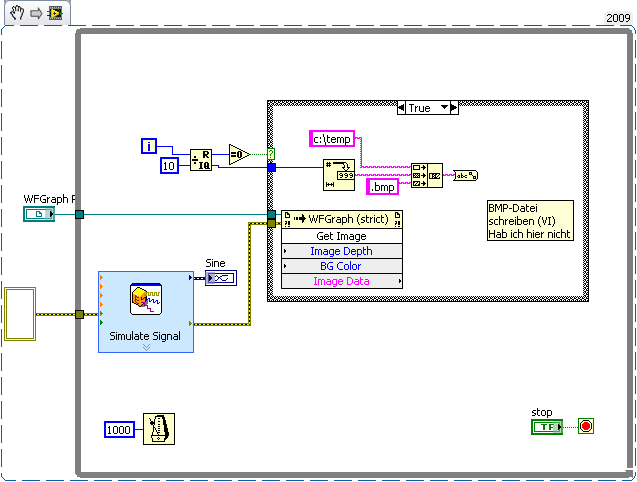Select the Get Image method row
Viewport: 637px width, 482px height.
(x=342, y=236)
